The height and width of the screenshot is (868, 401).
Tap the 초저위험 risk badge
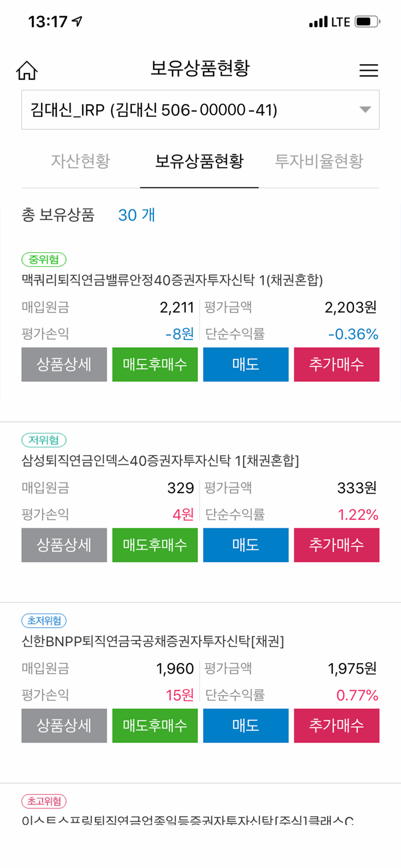42,620
